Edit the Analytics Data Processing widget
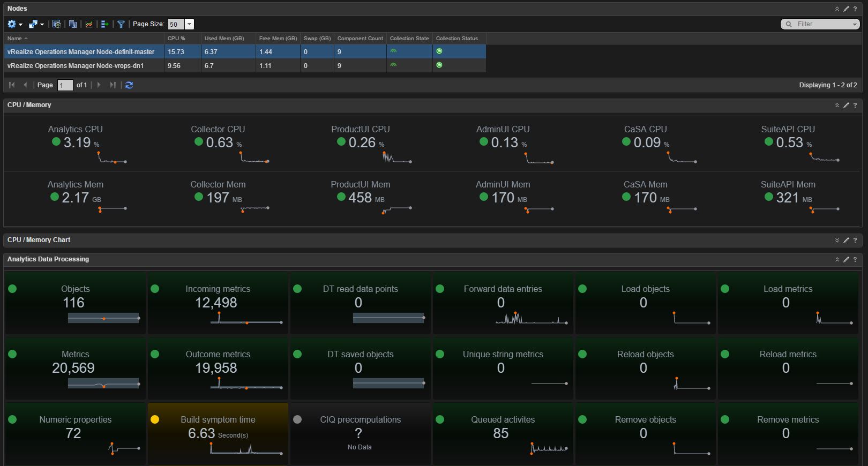868x466 pixels. click(846, 259)
